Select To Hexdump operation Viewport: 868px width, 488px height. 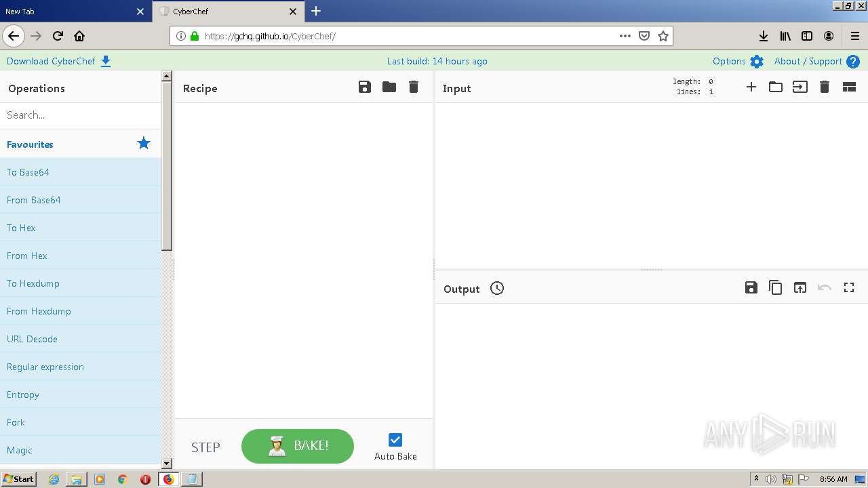81,283
